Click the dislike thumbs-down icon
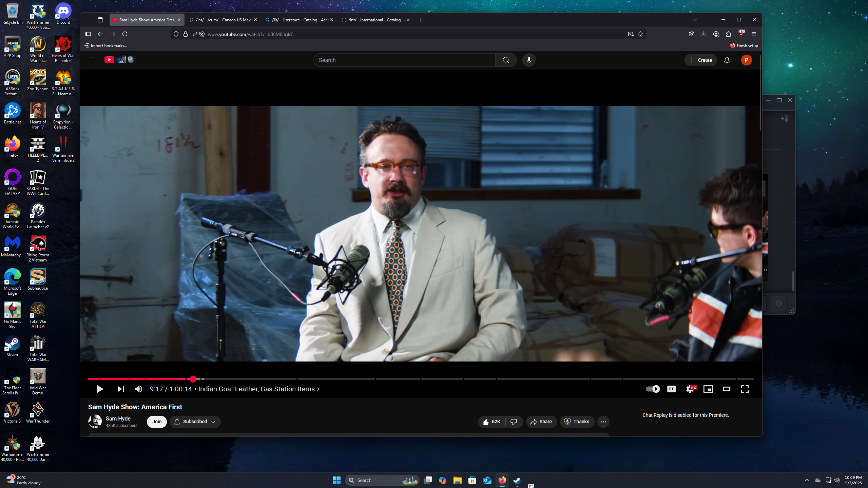This screenshot has width=868, height=488. pyautogui.click(x=514, y=422)
